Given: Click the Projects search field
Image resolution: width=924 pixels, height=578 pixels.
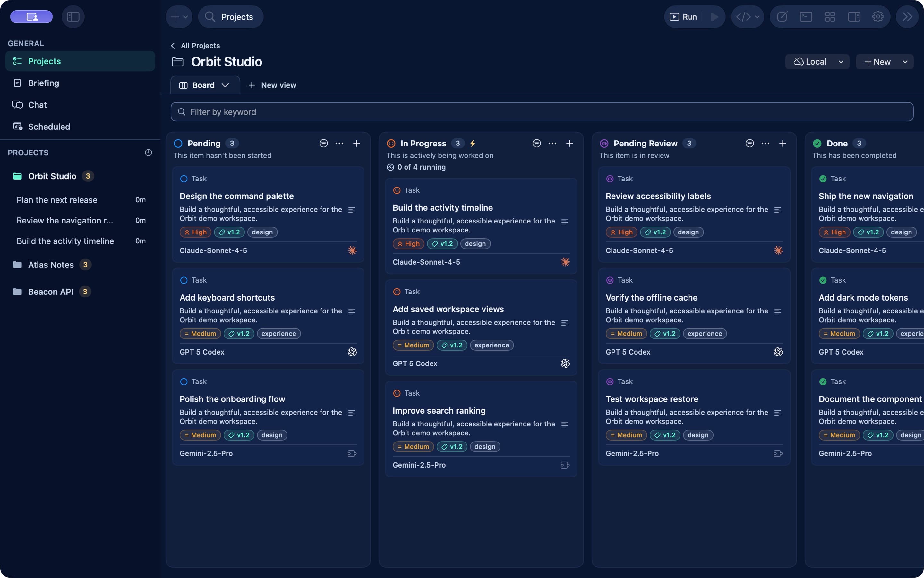Looking at the screenshot, I should 231,17.
